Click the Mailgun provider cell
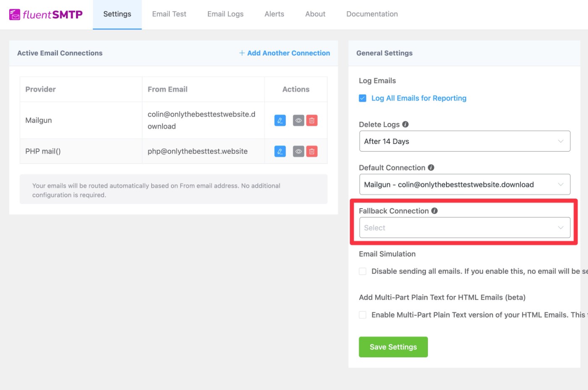 [81, 120]
